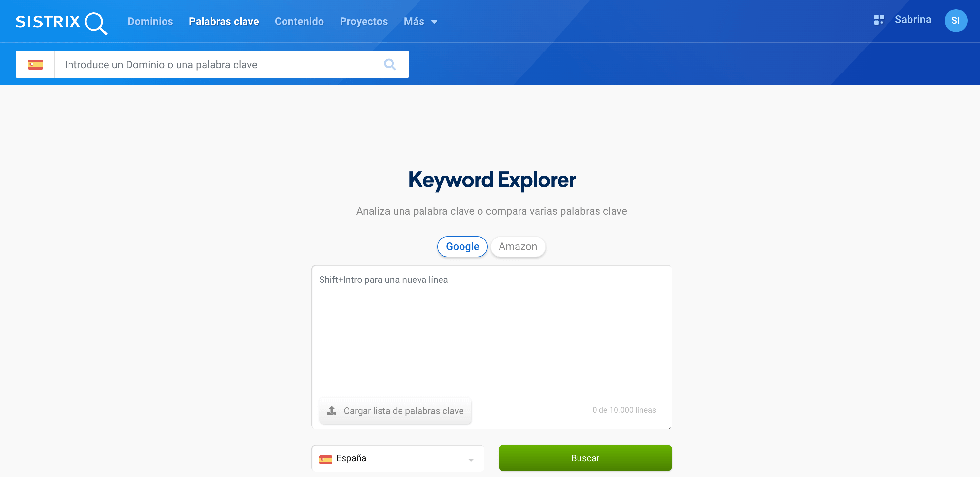The width and height of the screenshot is (980, 477).
Task: Open the Proyectos menu item
Action: pos(363,21)
